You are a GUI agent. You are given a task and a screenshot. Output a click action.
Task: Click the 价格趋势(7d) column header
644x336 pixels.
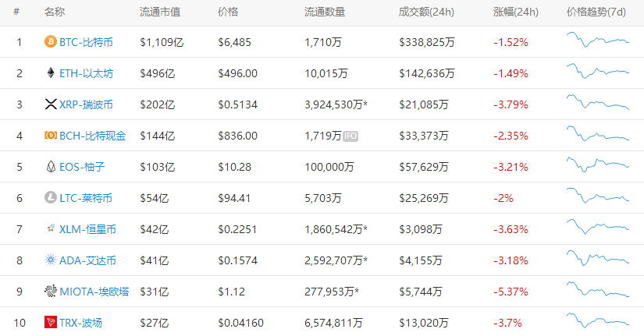596,12
